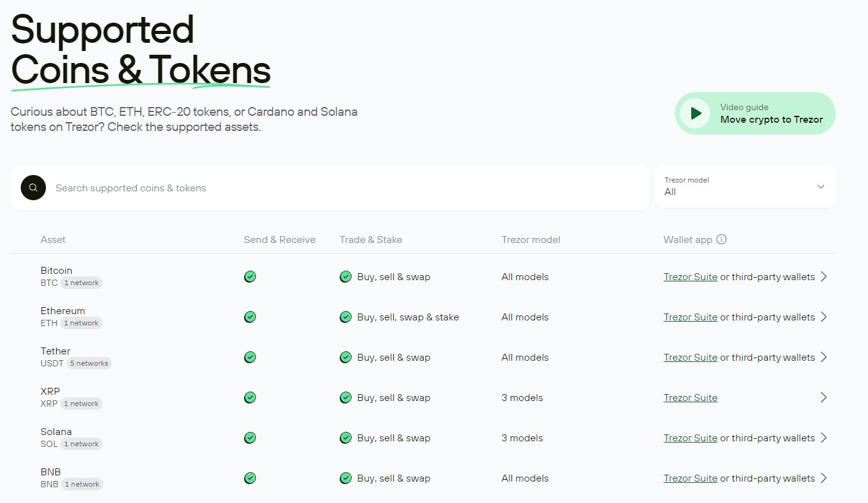Click the search magnifier icon
Screen dimensions: 868x503
(33, 188)
